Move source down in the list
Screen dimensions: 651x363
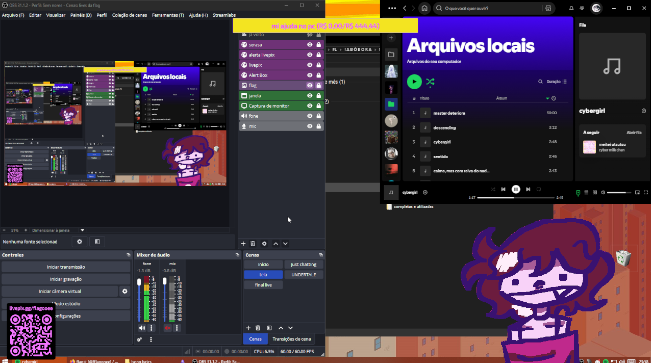tap(285, 244)
